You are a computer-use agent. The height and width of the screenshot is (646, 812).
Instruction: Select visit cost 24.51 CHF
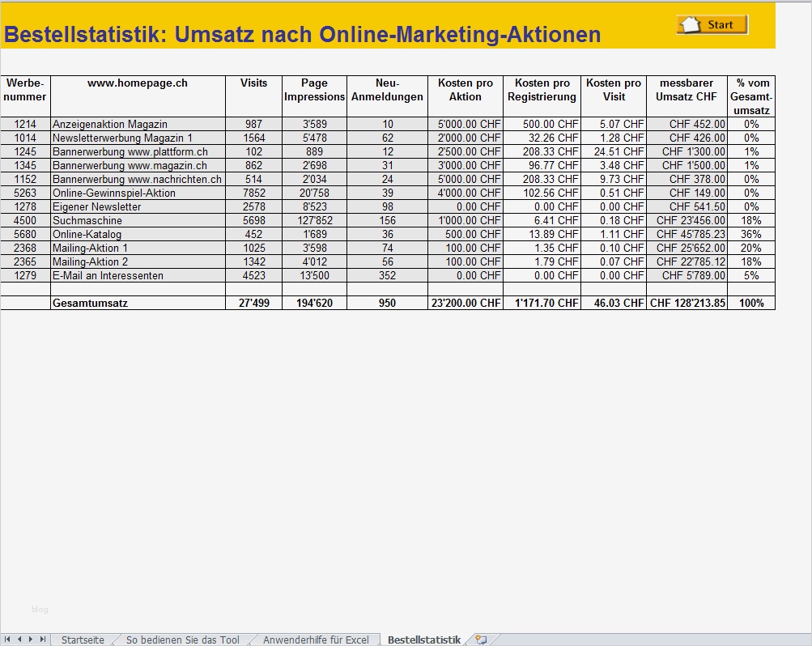[614, 151]
